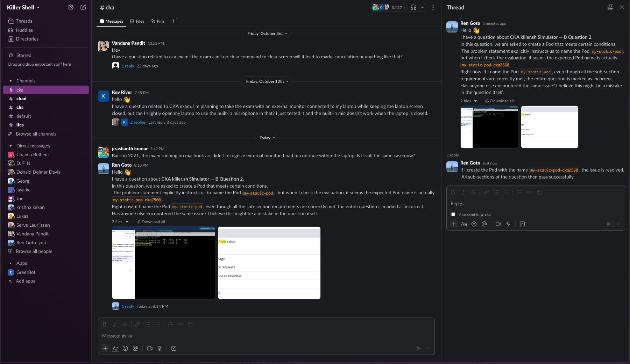Insert link in channel message composer
Screen dimensions: 630x364
click(137, 324)
